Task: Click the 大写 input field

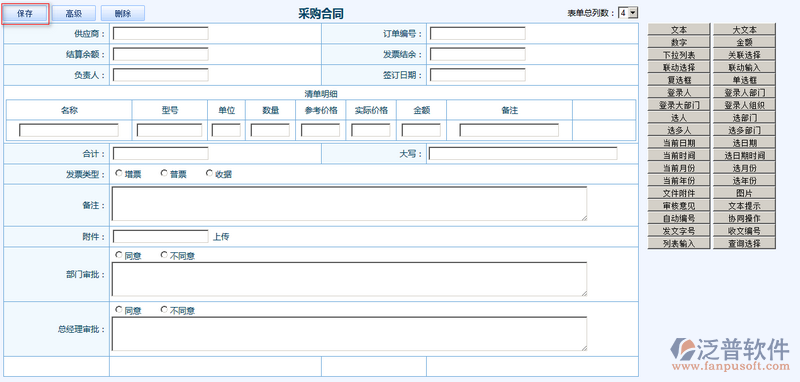Action: 523,154
